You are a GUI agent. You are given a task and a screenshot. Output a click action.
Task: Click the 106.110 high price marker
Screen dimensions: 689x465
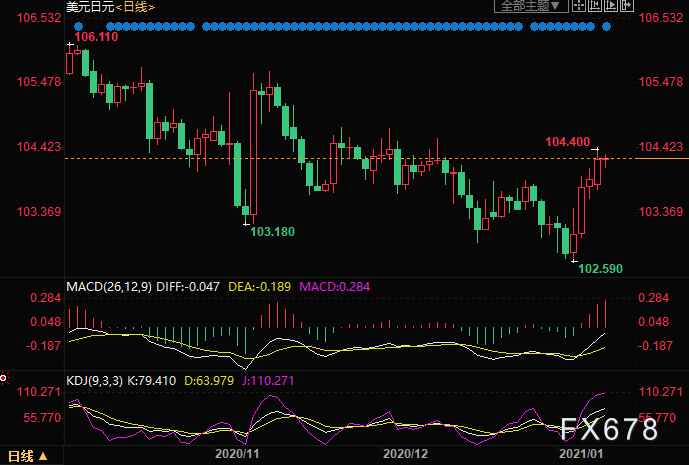click(96, 37)
